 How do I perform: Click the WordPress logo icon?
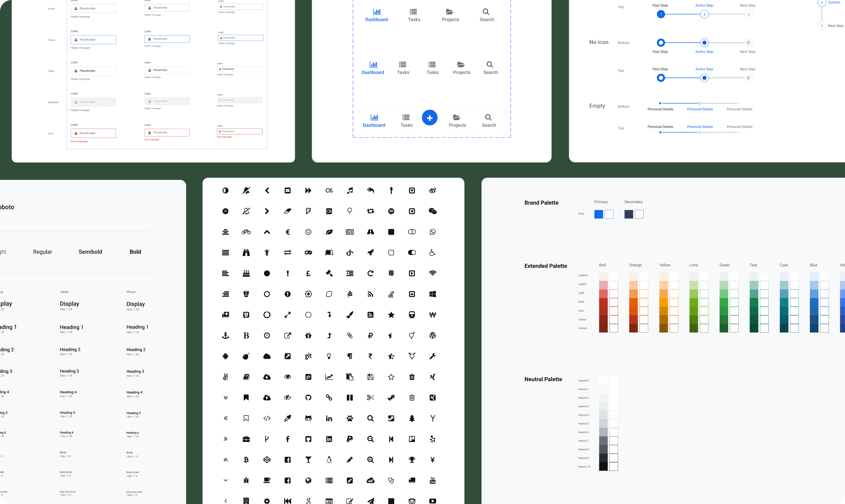[432, 335]
